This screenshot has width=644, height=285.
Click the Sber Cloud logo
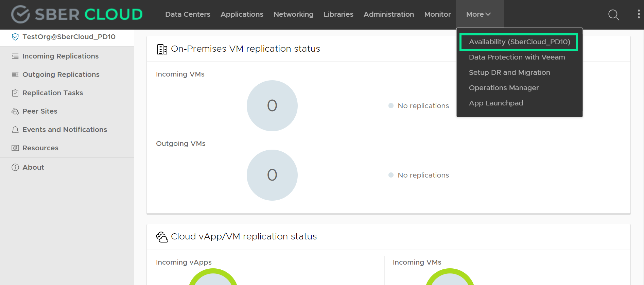click(77, 14)
